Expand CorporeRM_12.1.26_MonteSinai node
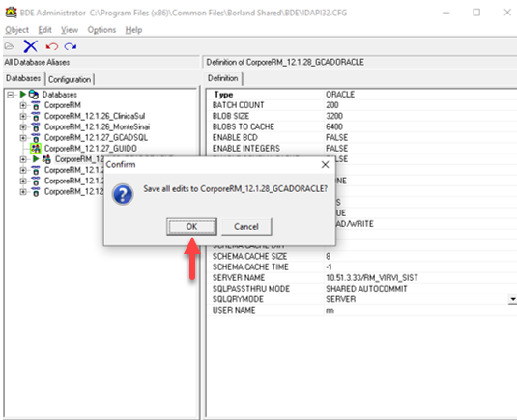This screenshot has width=517, height=420. coord(23,127)
